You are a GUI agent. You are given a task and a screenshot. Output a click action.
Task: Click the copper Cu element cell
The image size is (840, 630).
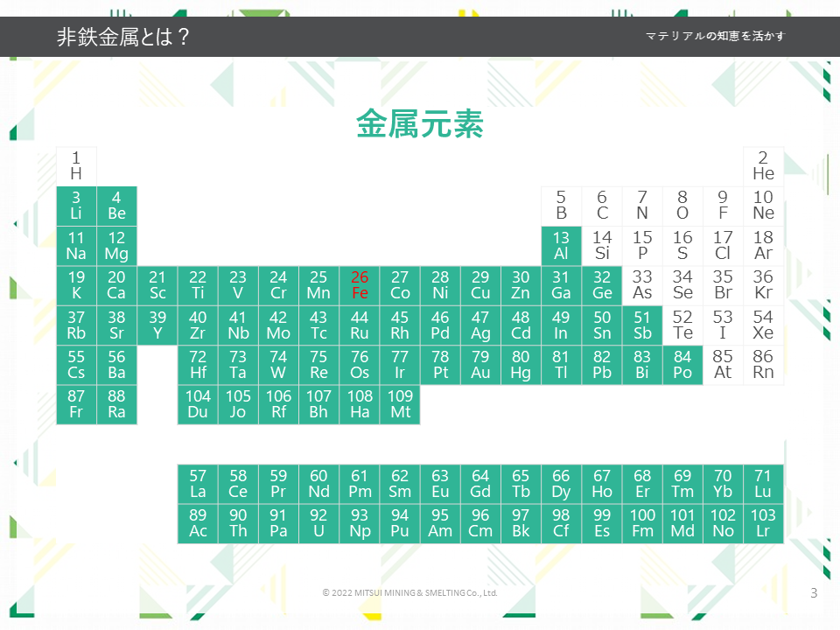pyautogui.click(x=480, y=285)
